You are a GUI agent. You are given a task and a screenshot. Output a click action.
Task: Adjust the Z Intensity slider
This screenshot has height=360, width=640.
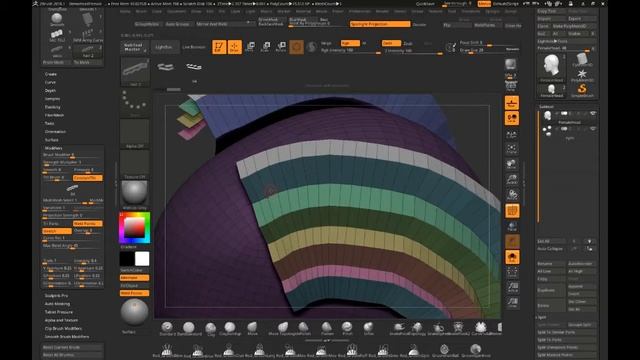[413, 51]
